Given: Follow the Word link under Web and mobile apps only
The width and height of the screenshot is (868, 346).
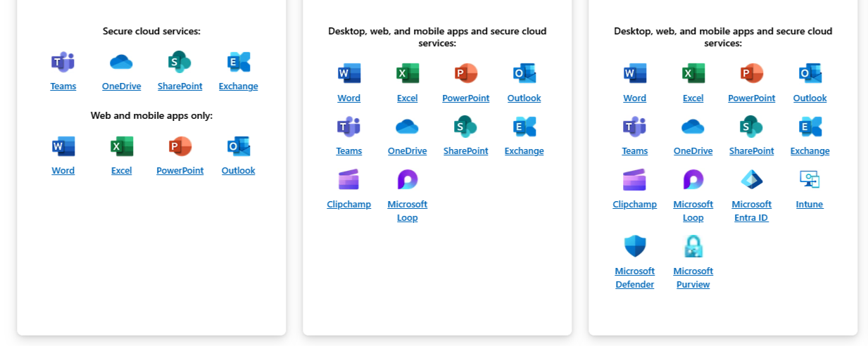Looking at the screenshot, I should point(63,171).
